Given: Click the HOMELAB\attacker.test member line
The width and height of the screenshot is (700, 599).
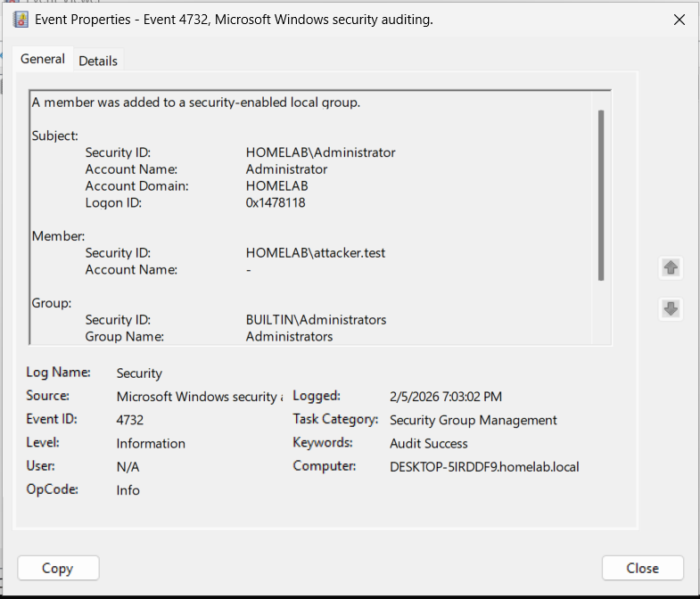Looking at the screenshot, I should (x=316, y=253).
